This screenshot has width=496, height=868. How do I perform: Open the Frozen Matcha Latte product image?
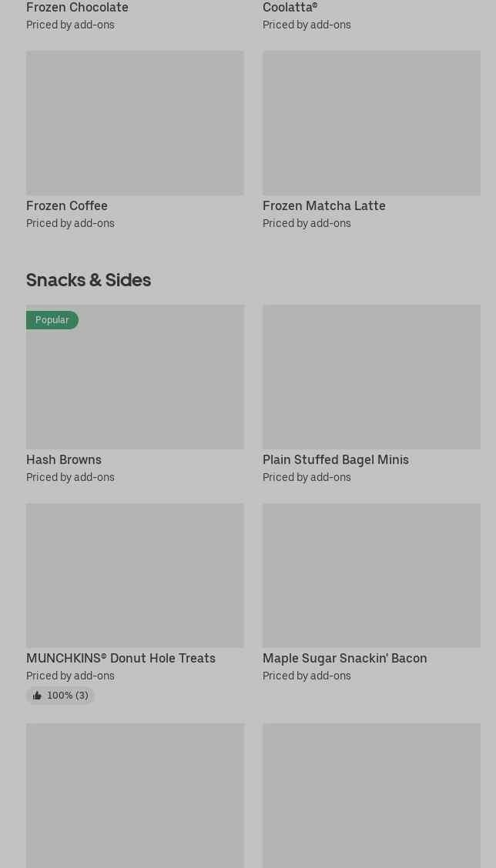371,123
